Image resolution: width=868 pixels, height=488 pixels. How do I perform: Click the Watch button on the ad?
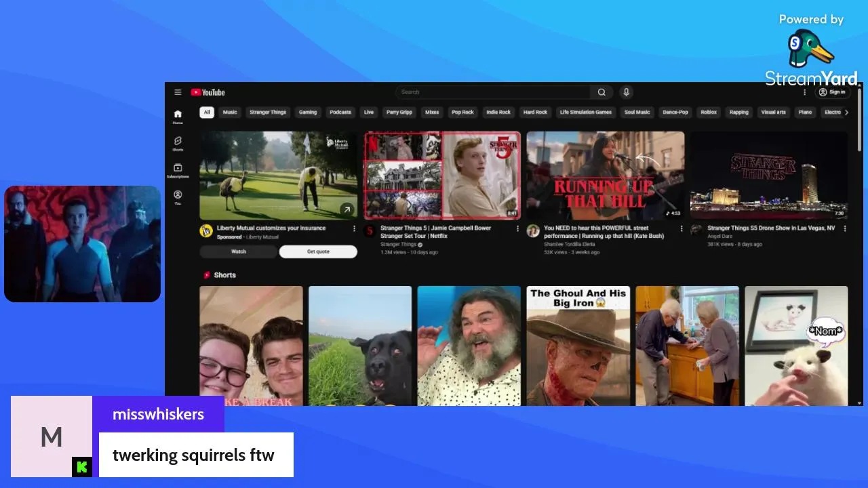tap(239, 251)
